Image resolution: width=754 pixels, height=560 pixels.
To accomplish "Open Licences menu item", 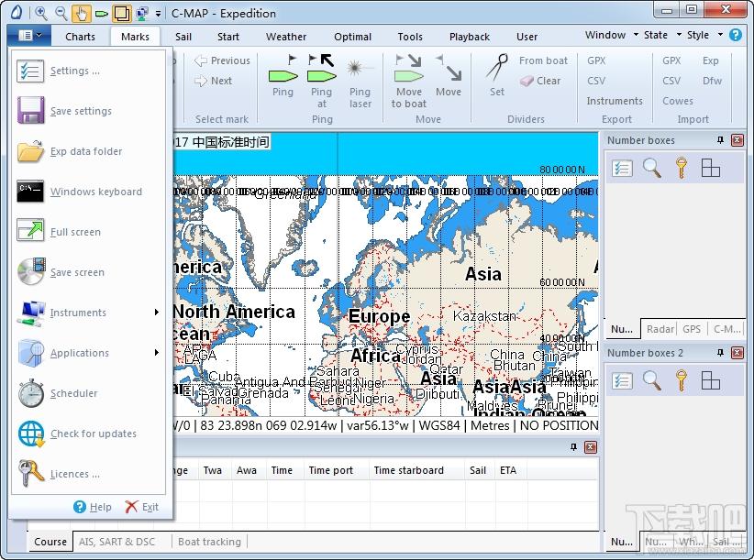I will pyautogui.click(x=88, y=474).
